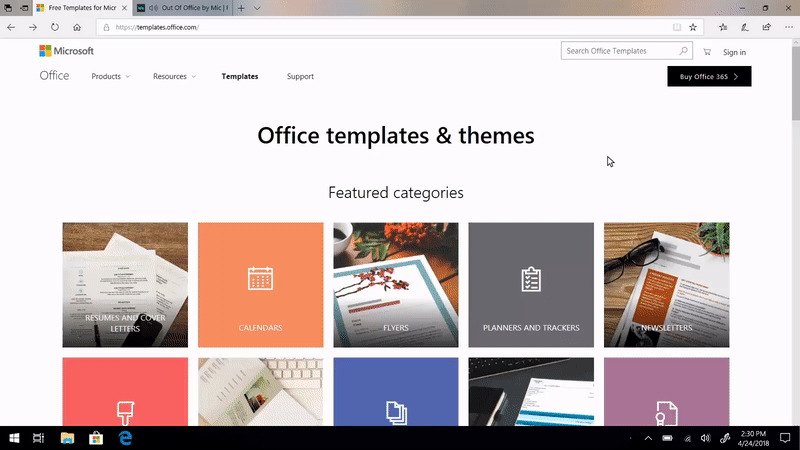800x450 pixels.
Task: Click the Office link
Action: click(54, 76)
